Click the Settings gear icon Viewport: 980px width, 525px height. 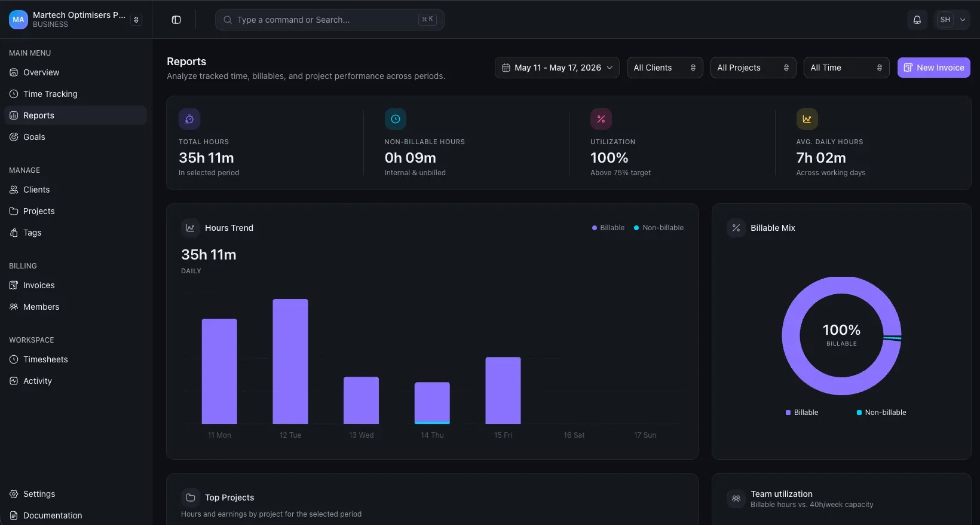pyautogui.click(x=14, y=494)
